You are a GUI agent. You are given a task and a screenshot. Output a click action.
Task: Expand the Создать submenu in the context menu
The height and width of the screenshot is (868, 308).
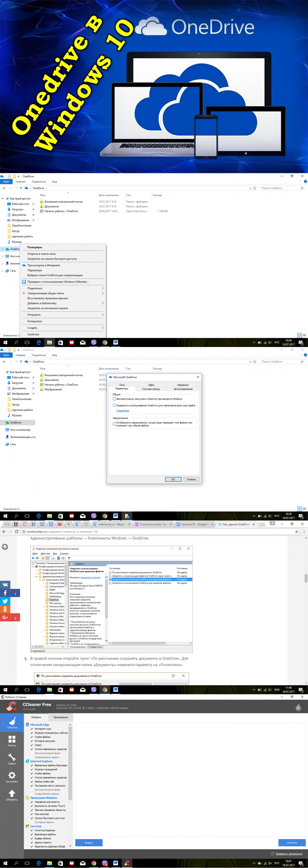(x=64, y=328)
